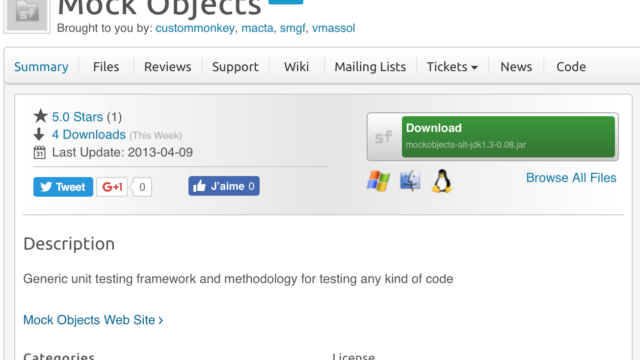640x360 pixels.
Task: Click the Linux penguin platform icon
Action: pos(442,181)
